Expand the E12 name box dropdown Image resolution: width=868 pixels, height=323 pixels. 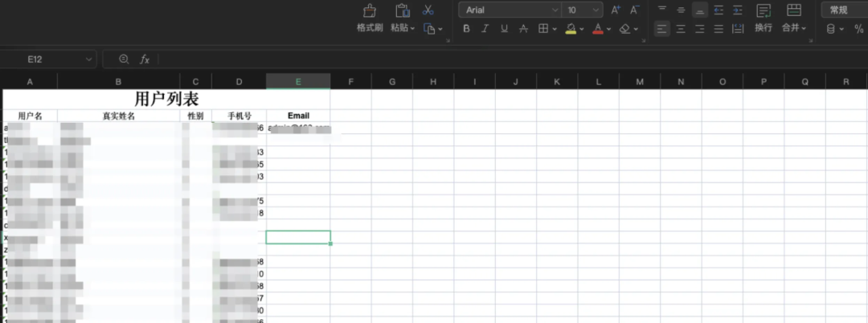88,59
